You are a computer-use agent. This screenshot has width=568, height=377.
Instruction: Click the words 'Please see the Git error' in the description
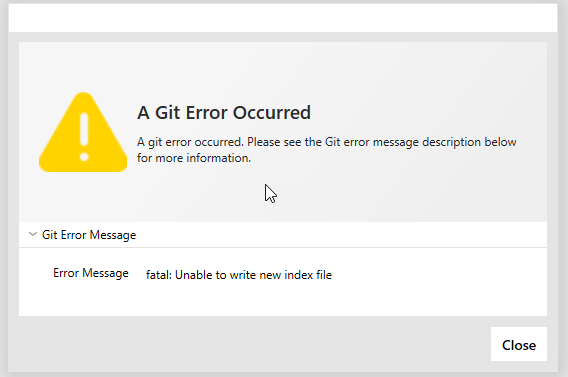click(309, 142)
